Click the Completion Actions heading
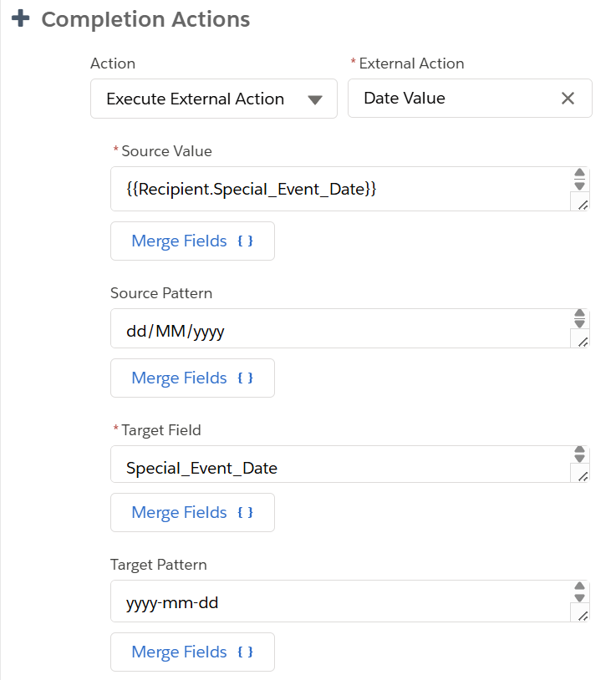Viewport: 616px width, 680px height. 145,19
